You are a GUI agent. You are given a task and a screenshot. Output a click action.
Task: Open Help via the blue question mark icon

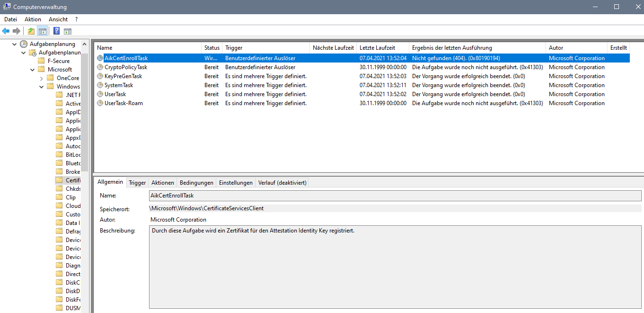(56, 31)
